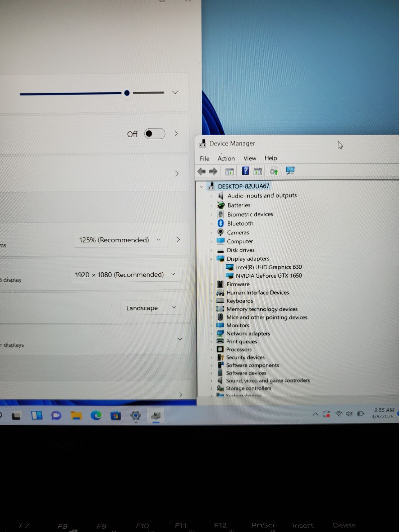399x532 pixels.
Task: Open File Explorer from the taskbar
Action: (x=76, y=415)
